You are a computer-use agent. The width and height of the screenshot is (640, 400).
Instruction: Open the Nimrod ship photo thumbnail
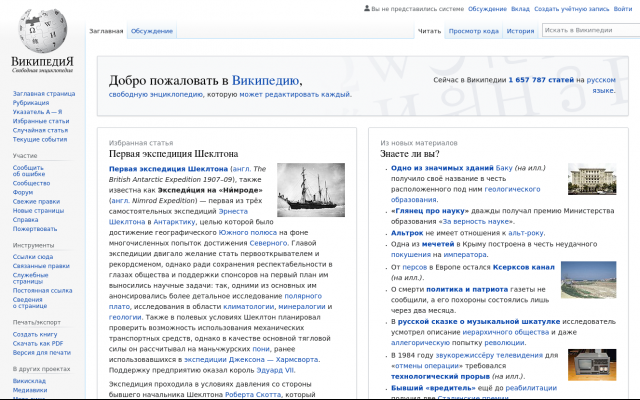(311, 190)
